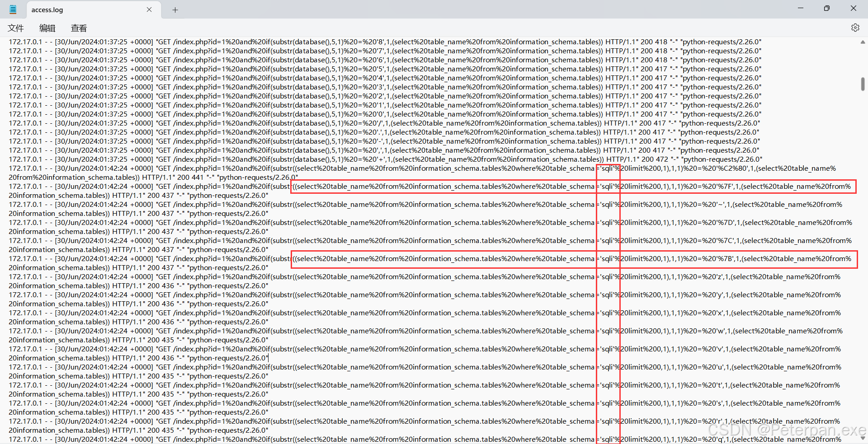
Task: Close the access.log tab
Action: 149,9
